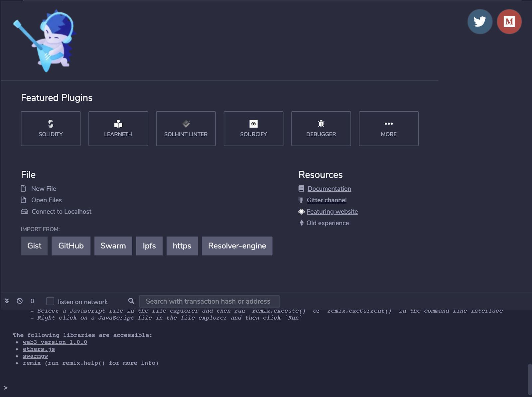Activate the LearnEth plugin
The image size is (532, 397).
coord(118,129)
